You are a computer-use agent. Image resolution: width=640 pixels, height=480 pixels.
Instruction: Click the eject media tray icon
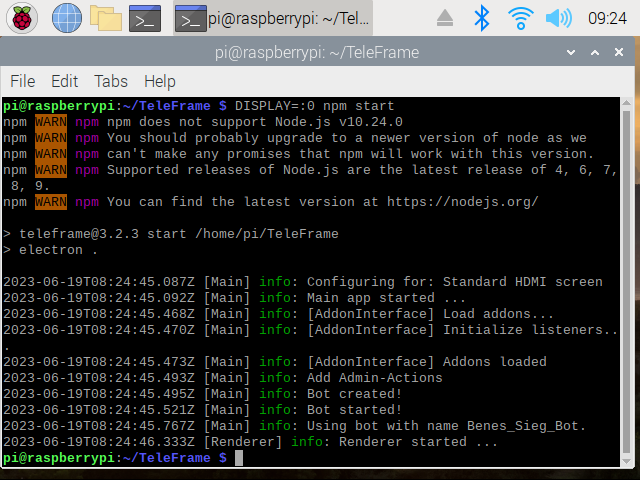click(444, 18)
